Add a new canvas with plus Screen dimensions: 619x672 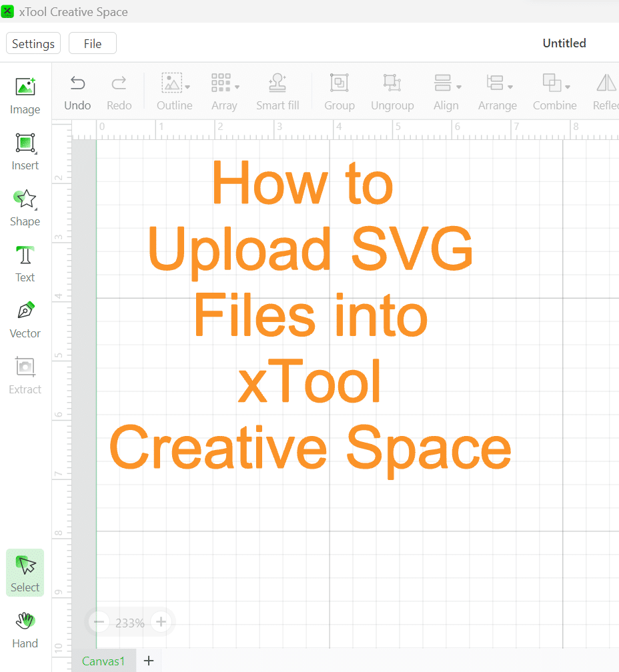(149, 661)
